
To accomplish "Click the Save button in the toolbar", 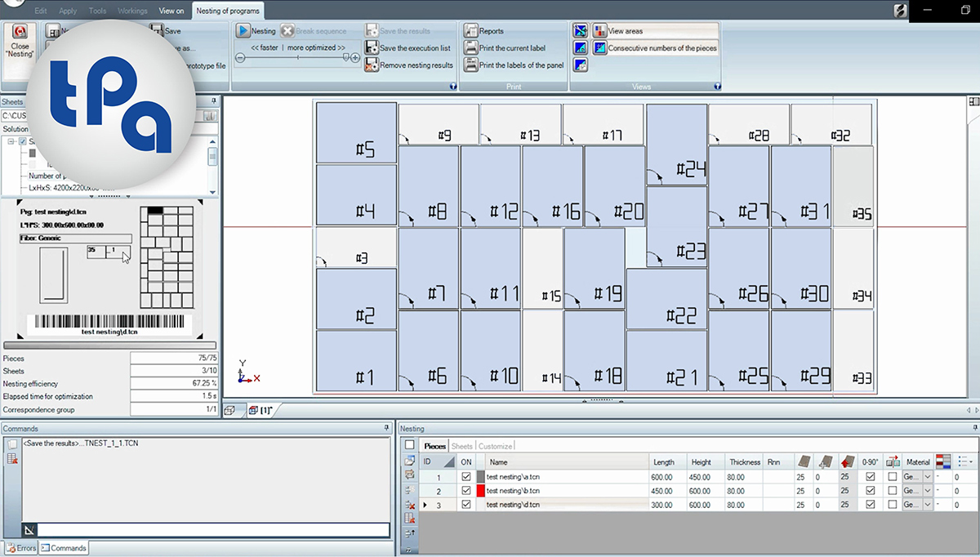I will (167, 30).
